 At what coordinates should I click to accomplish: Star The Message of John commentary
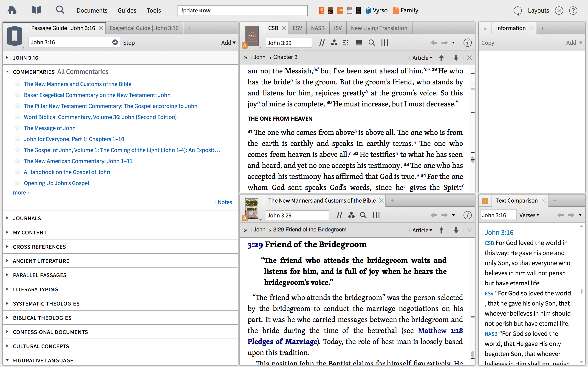click(17, 128)
